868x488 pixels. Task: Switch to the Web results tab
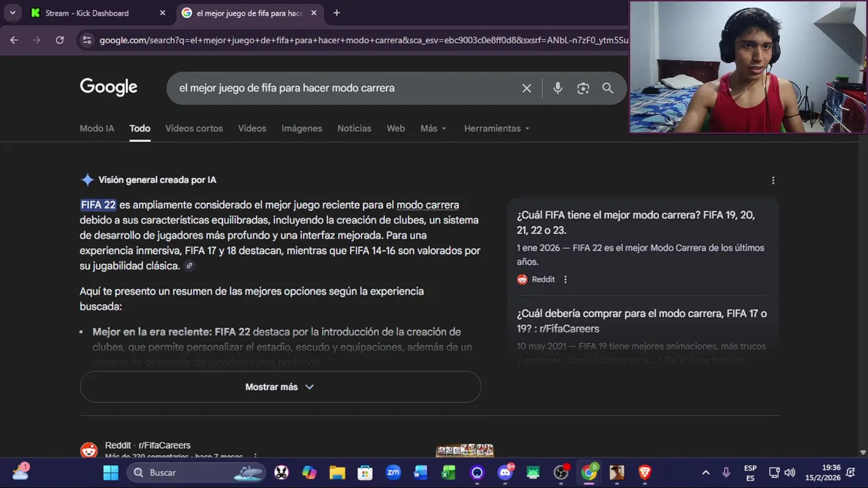(x=395, y=128)
